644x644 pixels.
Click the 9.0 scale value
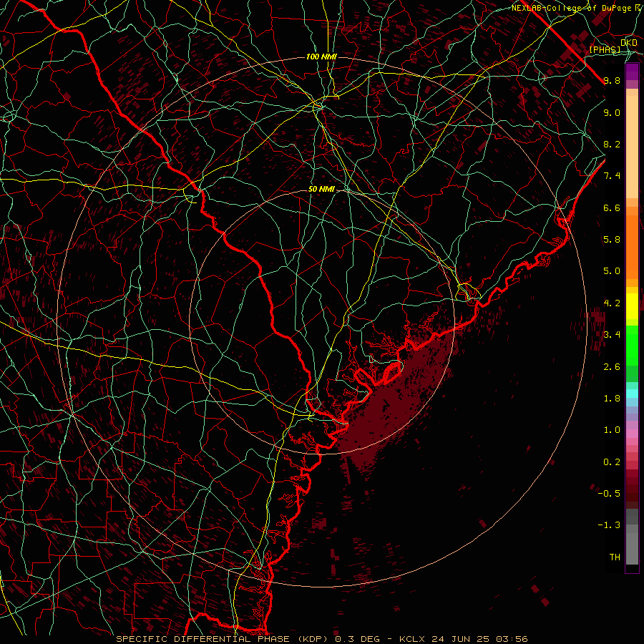coord(612,112)
